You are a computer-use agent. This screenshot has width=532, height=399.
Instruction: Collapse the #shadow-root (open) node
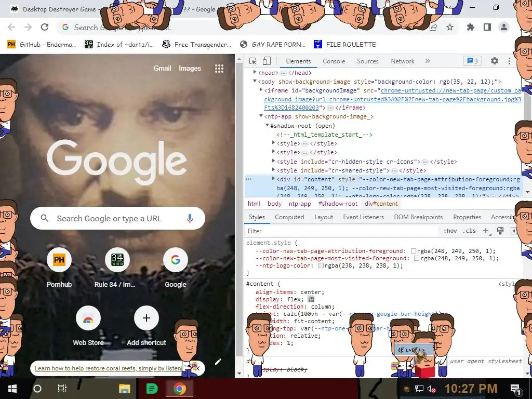coord(267,125)
